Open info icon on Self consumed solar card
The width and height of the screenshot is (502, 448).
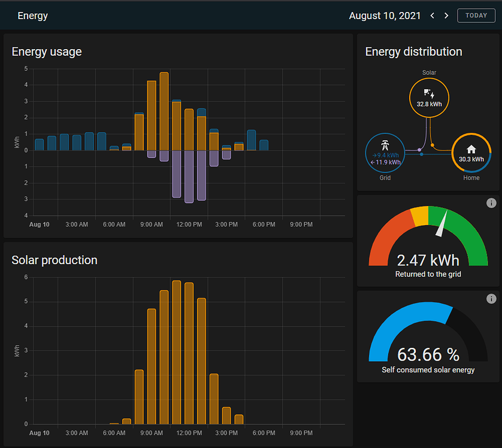(x=491, y=299)
